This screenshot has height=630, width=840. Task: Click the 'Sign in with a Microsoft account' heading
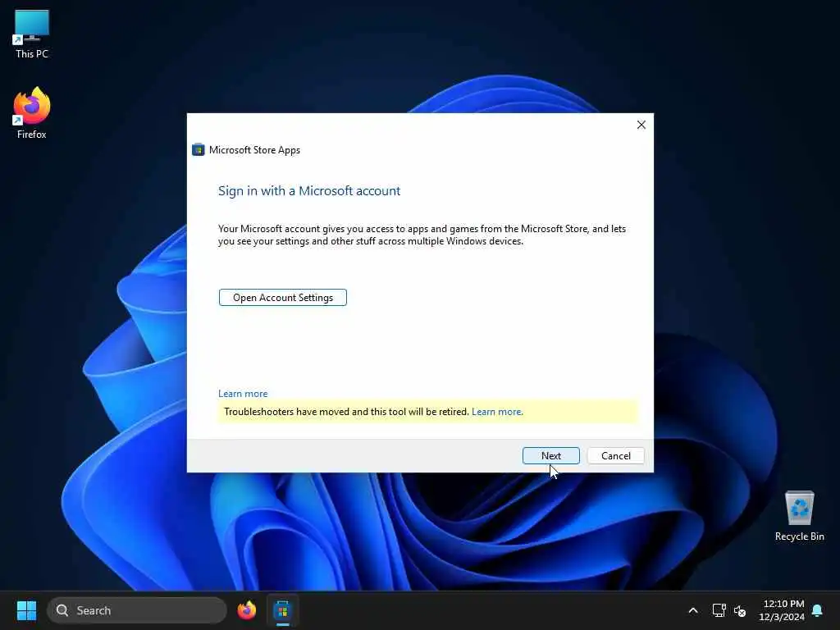click(309, 191)
